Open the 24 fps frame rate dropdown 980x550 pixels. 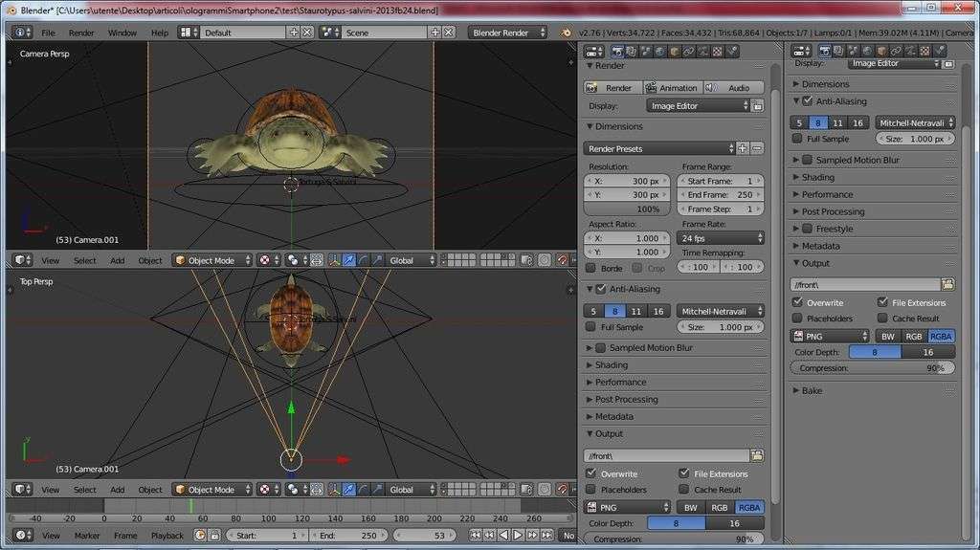click(722, 238)
